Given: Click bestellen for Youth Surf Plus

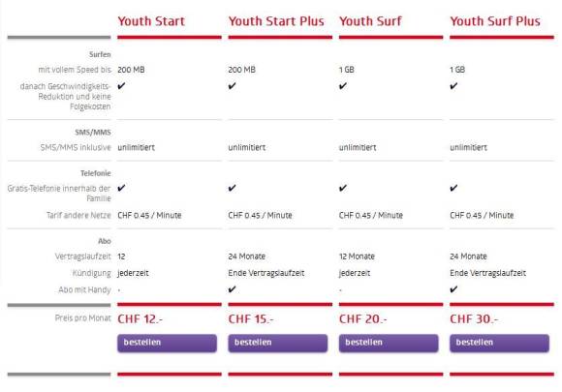Looking at the screenshot, I should (499, 343).
